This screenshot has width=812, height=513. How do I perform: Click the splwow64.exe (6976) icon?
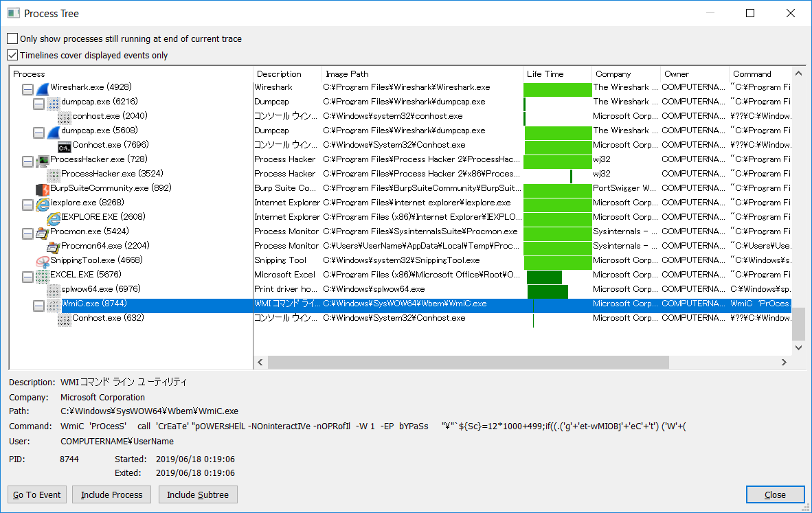(x=54, y=291)
